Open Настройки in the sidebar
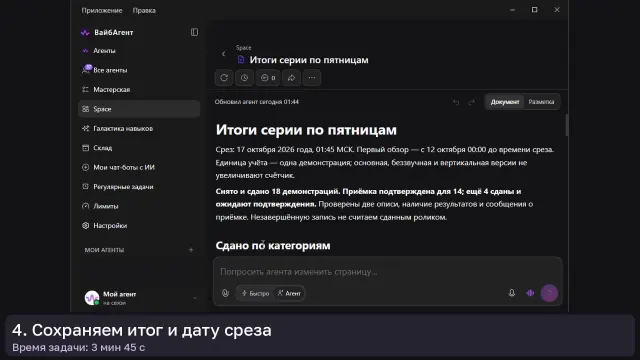This screenshot has height=360, width=640. (139, 225)
